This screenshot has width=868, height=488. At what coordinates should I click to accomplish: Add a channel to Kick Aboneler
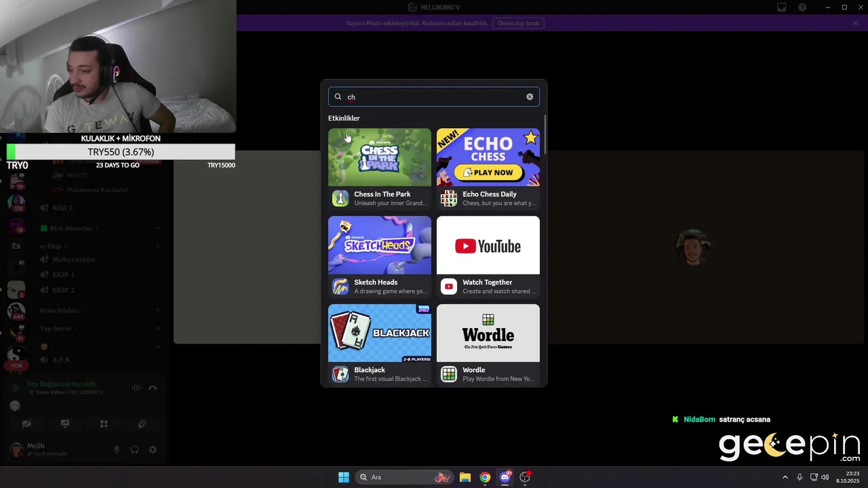tap(158, 228)
